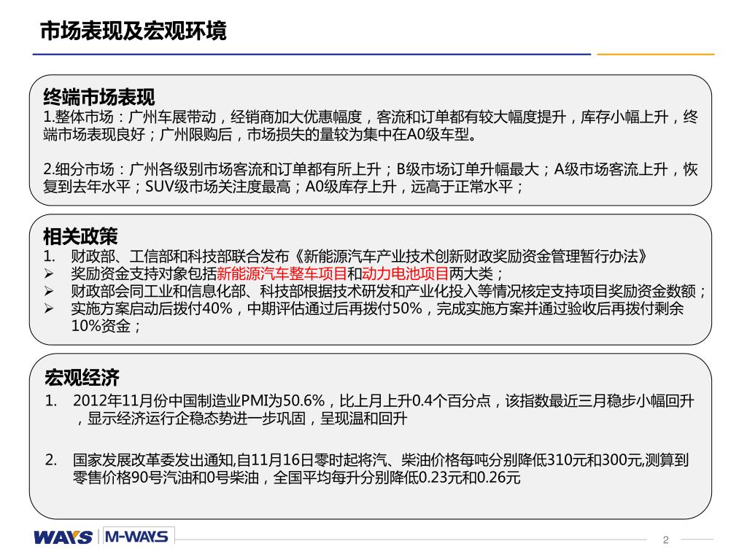Click the line 零售价格90号汽油和0号柴油
The height and width of the screenshot is (560, 747).
point(296,477)
